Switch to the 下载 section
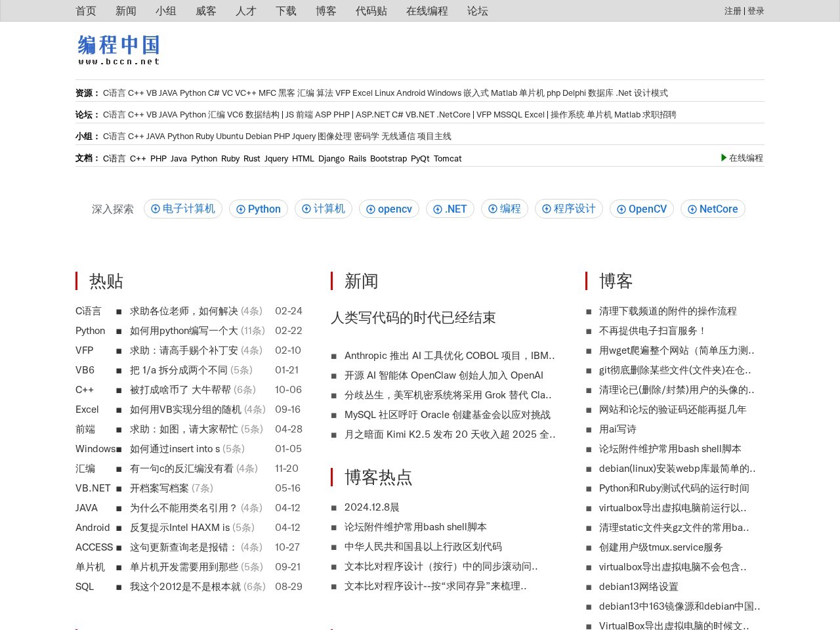The width and height of the screenshot is (840, 630). point(285,10)
